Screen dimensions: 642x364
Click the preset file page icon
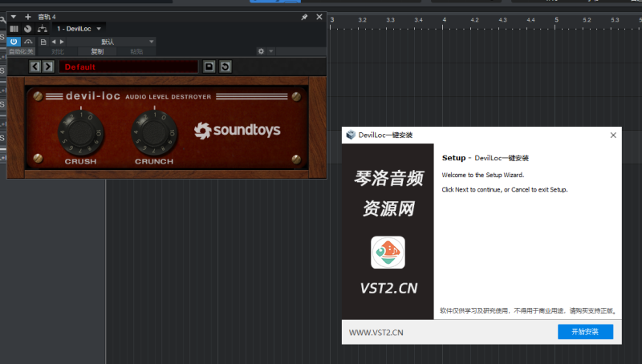tap(43, 41)
